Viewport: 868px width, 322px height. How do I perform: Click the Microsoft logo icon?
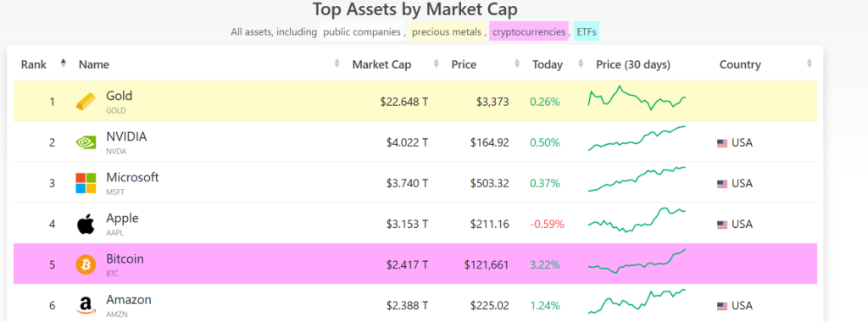[86, 183]
